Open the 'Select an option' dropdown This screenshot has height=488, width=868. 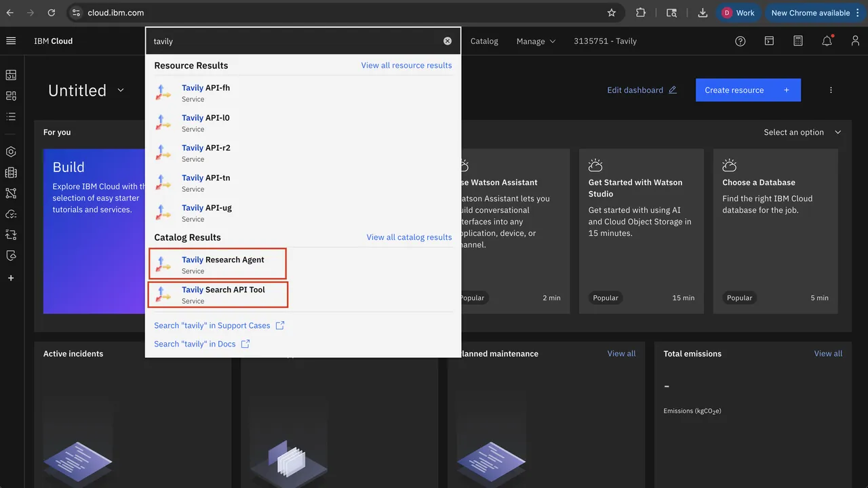802,132
